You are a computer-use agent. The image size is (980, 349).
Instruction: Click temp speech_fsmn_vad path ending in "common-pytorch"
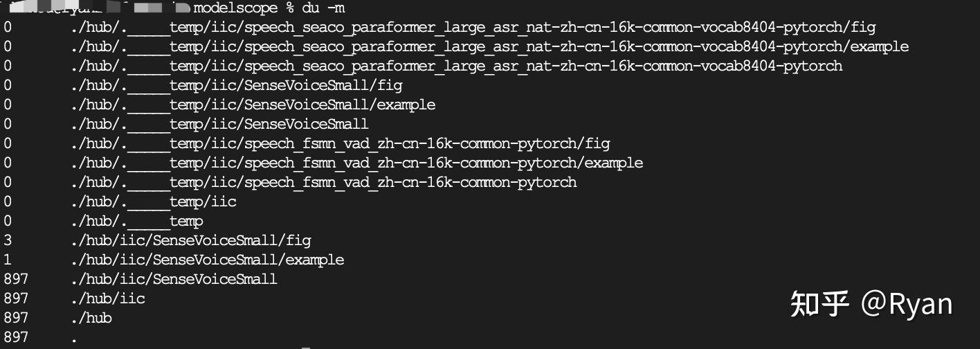[323, 183]
